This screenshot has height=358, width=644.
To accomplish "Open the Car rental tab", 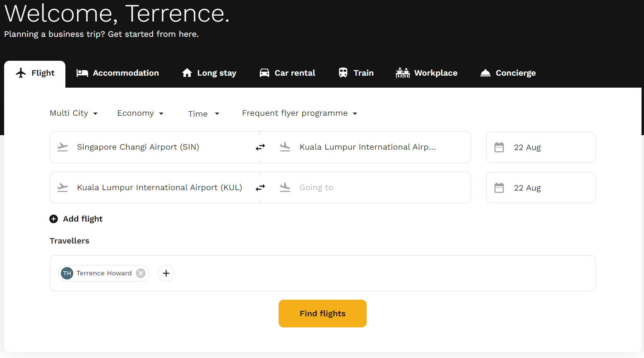I will (x=287, y=73).
